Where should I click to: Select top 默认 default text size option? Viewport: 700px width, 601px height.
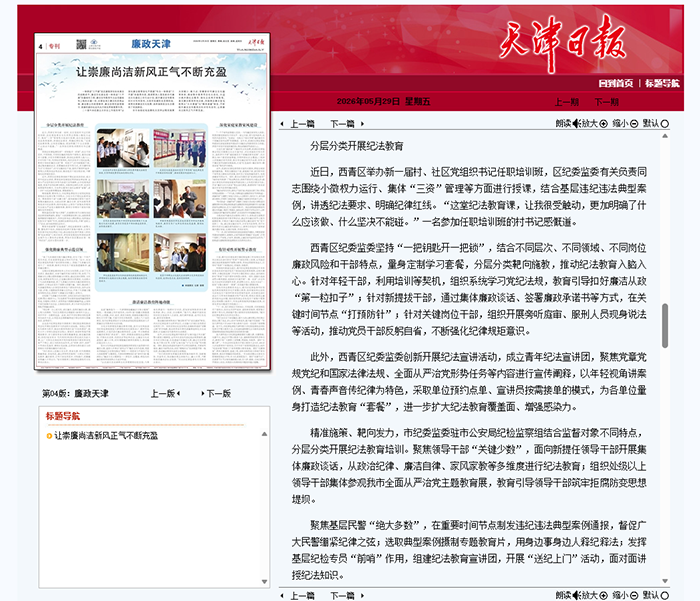point(656,124)
